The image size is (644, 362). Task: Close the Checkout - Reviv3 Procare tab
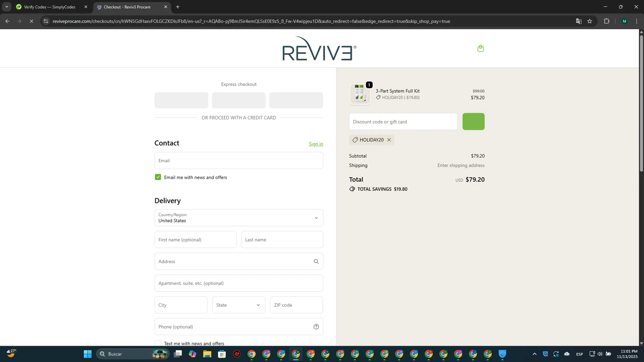tap(166, 7)
